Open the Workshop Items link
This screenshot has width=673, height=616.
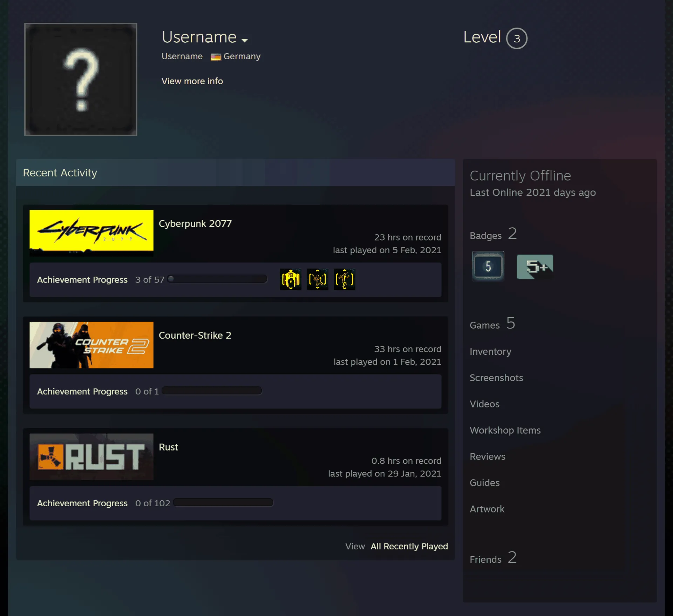(505, 430)
